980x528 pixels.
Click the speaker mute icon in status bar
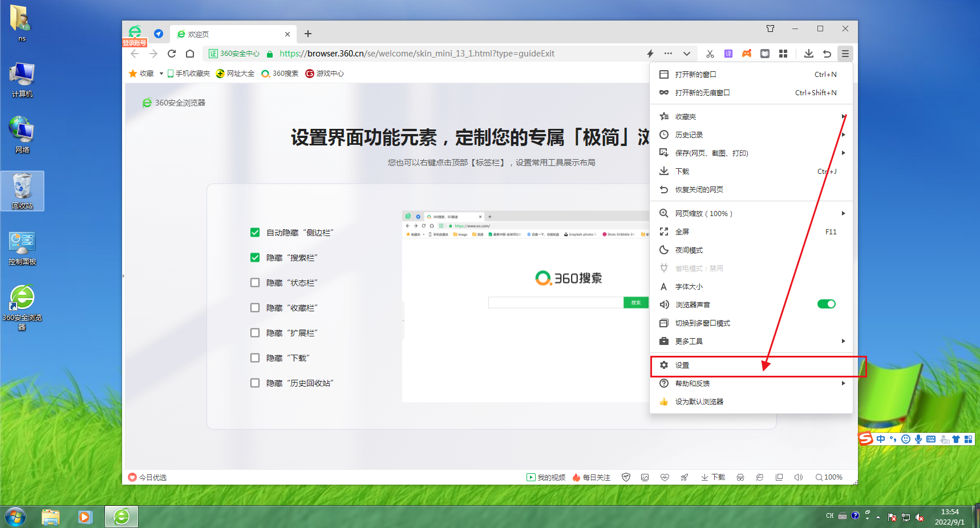[799, 477]
